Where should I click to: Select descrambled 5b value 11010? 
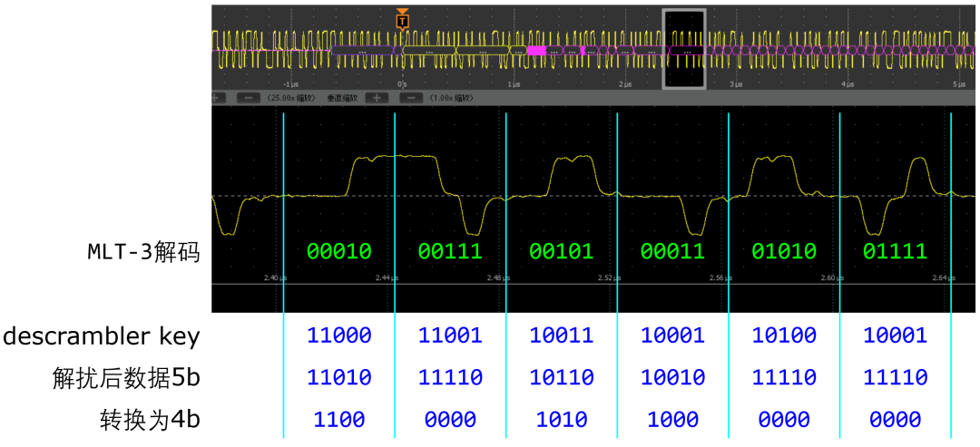(x=338, y=377)
